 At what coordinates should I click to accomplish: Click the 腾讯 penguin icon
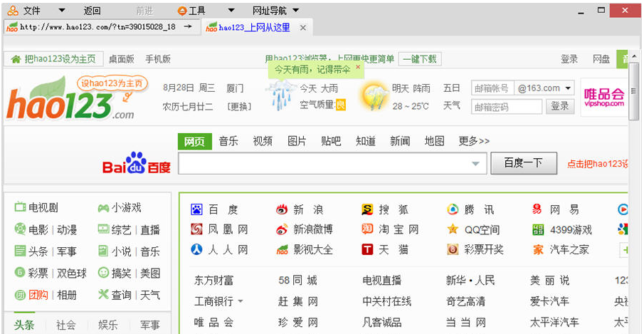pos(453,209)
